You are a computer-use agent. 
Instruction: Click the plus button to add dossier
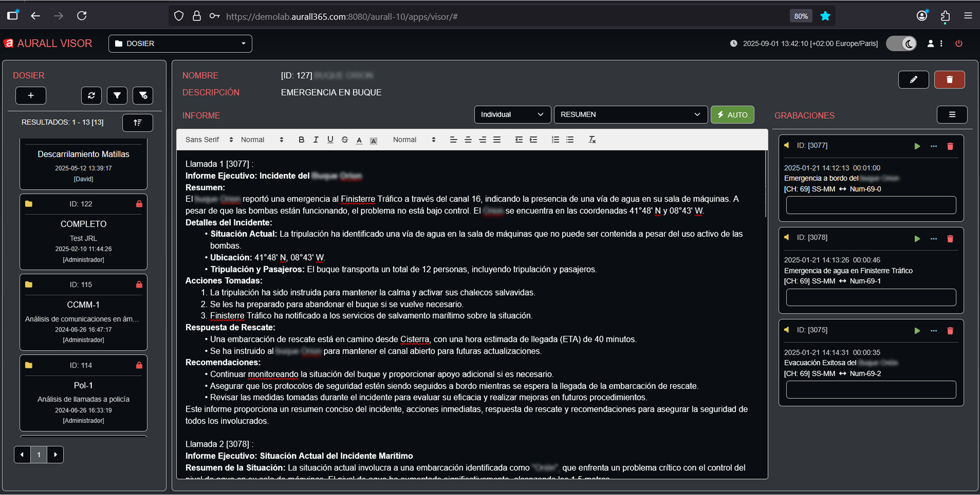31,96
